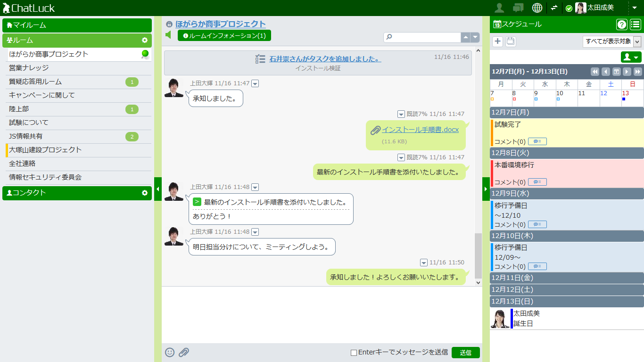Image resolution: width=644 pixels, height=362 pixels.
Task: Open 太田成美 誕生日 entry
Action: tap(567, 319)
